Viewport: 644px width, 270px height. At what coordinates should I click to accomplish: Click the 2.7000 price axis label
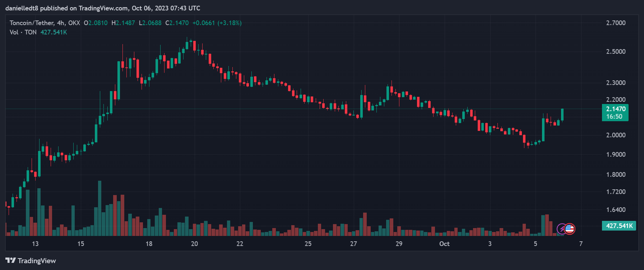point(616,23)
